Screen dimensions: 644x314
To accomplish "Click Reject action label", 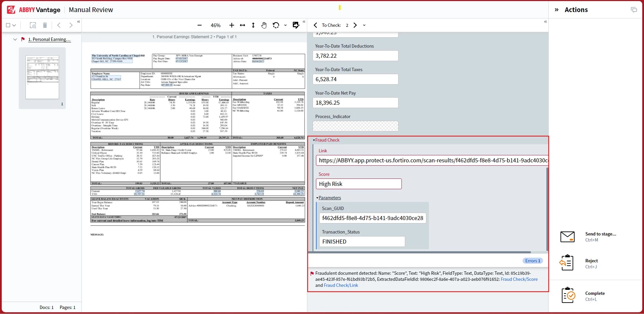I will click(591, 261).
